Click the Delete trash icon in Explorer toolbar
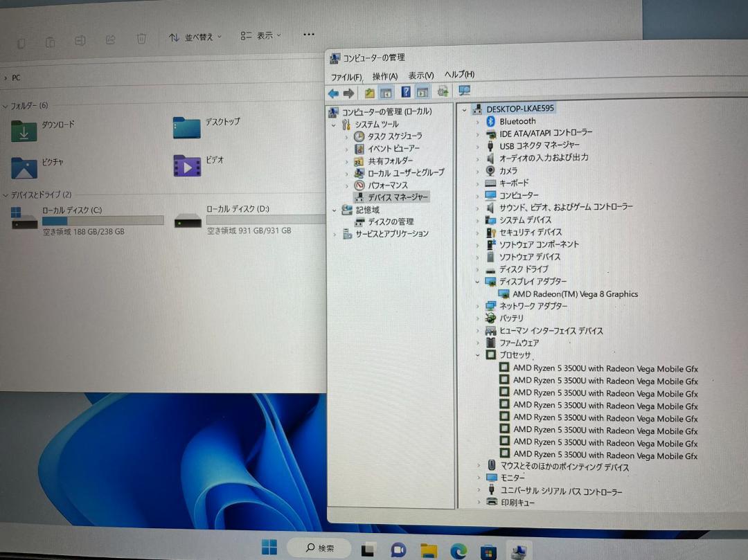The width and height of the screenshot is (748, 560). (x=141, y=38)
